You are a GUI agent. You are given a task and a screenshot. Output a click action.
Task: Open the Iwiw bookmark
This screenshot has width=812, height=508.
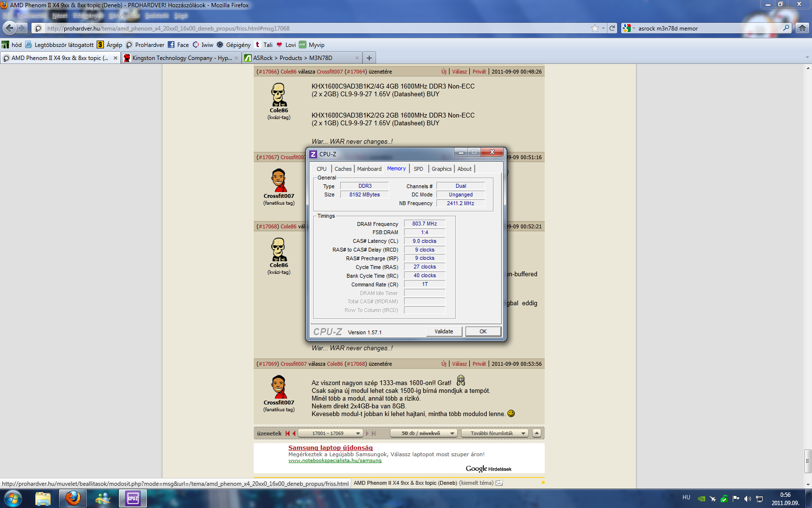(203, 45)
